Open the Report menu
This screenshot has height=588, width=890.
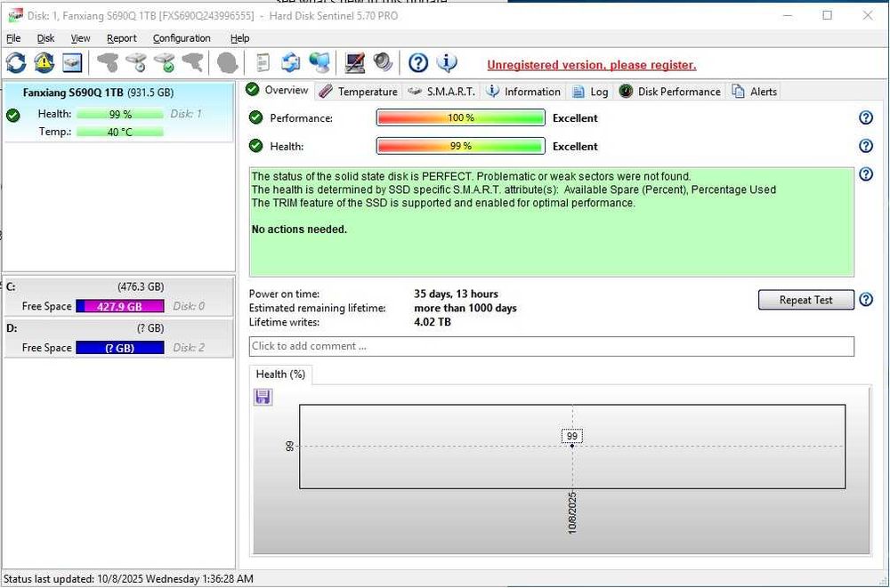pos(121,38)
